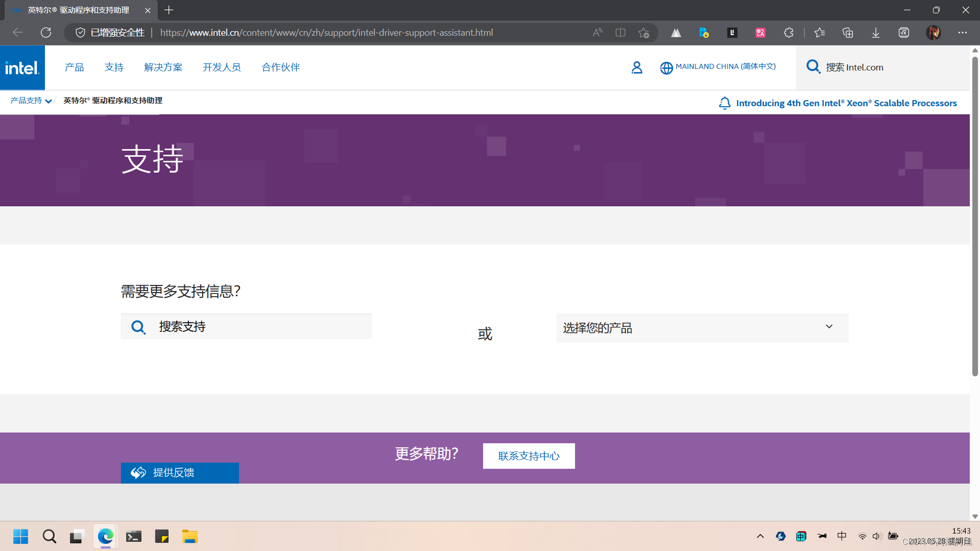Open Task View on taskbar

pos(76,537)
